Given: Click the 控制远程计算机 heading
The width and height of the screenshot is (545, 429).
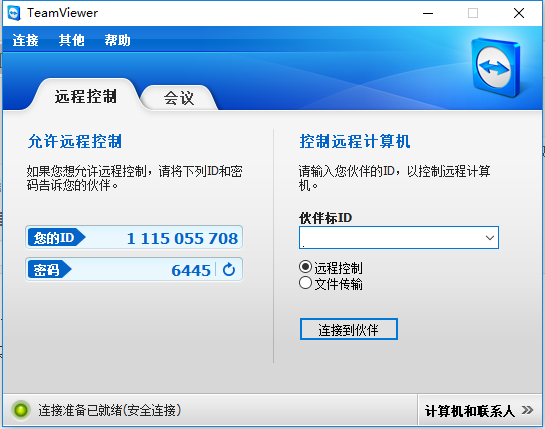Looking at the screenshot, I should click(355, 141).
